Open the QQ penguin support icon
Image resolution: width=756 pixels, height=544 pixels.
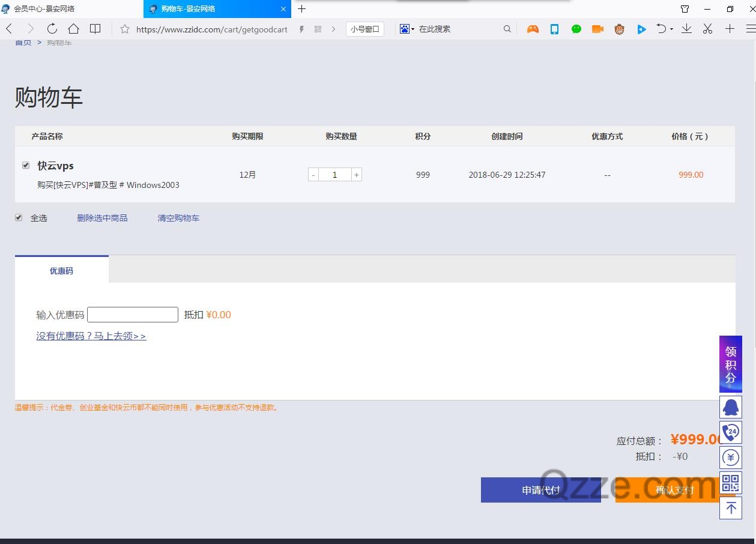pos(731,407)
